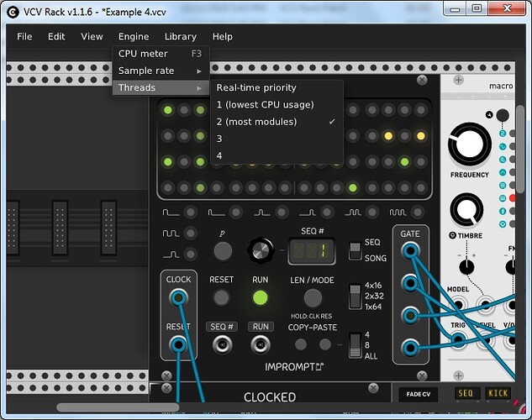
Task: Click the CLOCK input jack
Action: coord(178,298)
